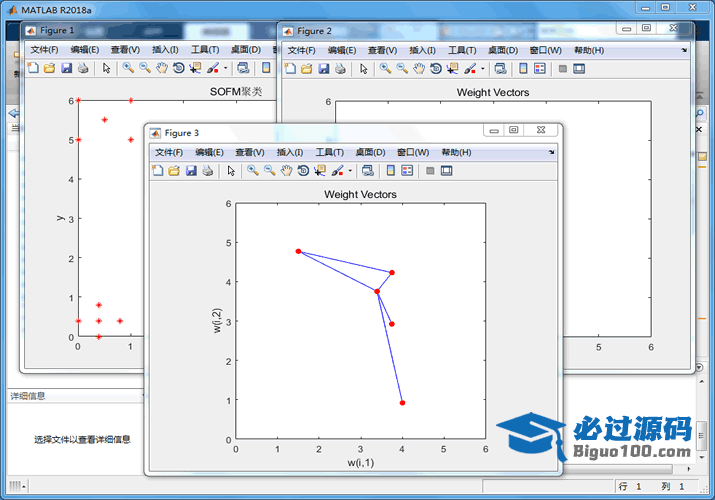Viewport: 715px width, 500px height.
Task: Click 'SOFM聚类' title in Figure 1
Action: click(236, 92)
